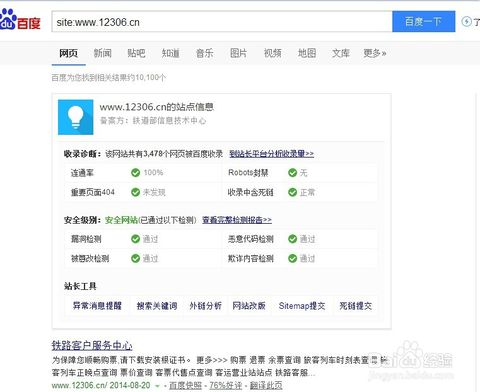Switch to the 视频 tab
Screen dimensions: 480x392
point(272,53)
